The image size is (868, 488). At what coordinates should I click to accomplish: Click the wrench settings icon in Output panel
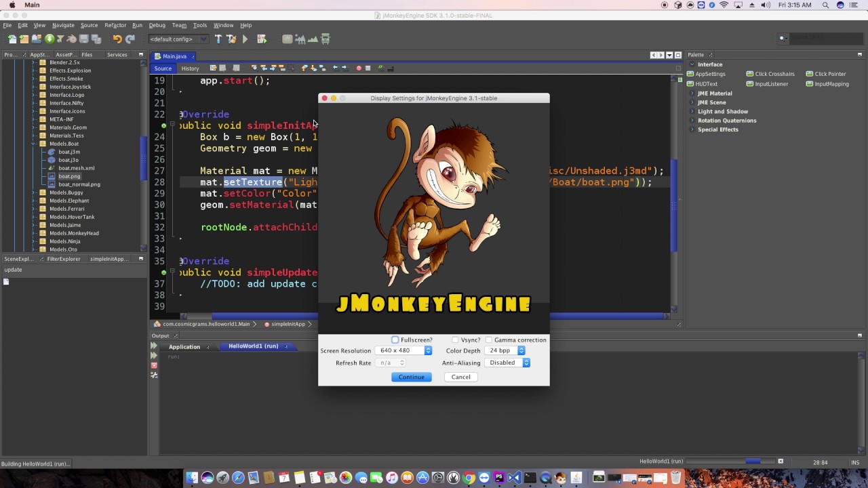154,375
